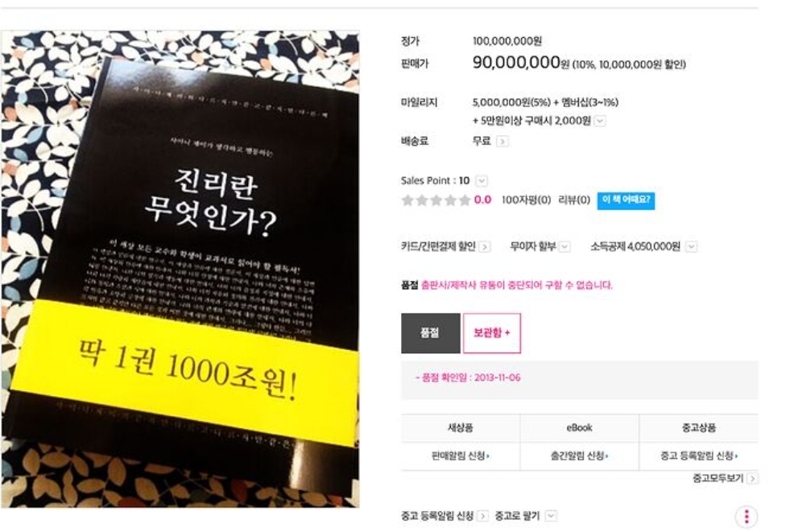This screenshot has width=802, height=532.
Task: Expand the 무이자 할부 dropdown
Action: coord(564,247)
